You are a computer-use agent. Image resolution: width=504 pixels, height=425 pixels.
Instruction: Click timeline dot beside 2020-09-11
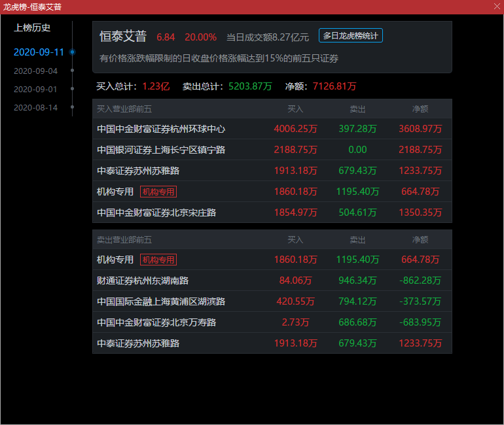(72, 52)
